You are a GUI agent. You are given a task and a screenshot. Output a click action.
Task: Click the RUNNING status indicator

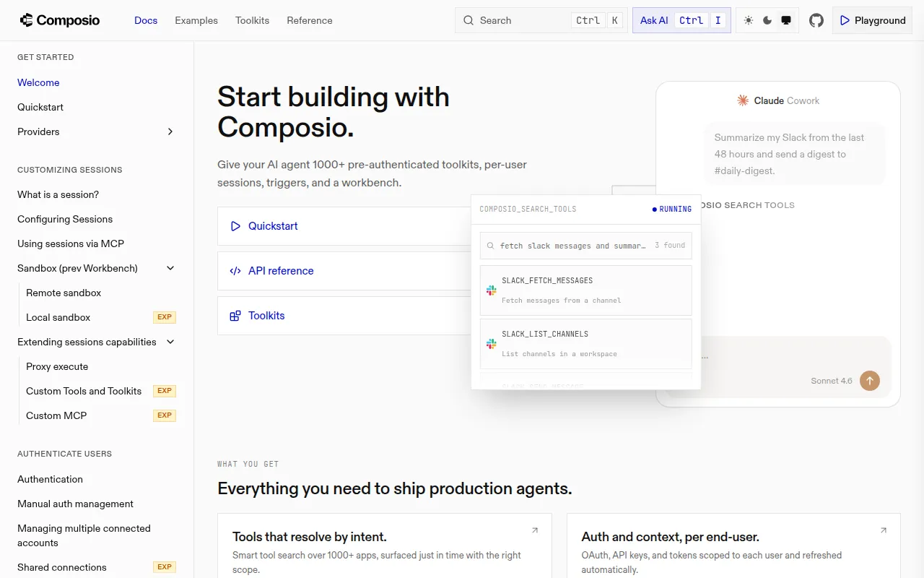pyautogui.click(x=672, y=210)
